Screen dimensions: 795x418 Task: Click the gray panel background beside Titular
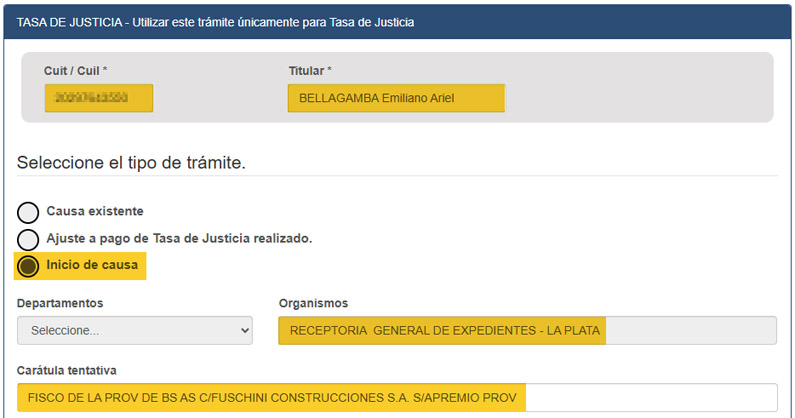(640, 100)
